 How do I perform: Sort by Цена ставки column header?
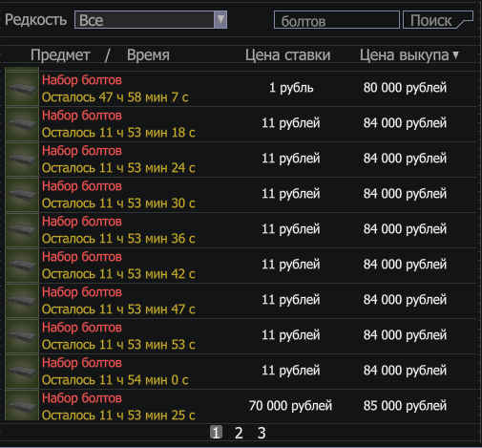[x=287, y=55]
